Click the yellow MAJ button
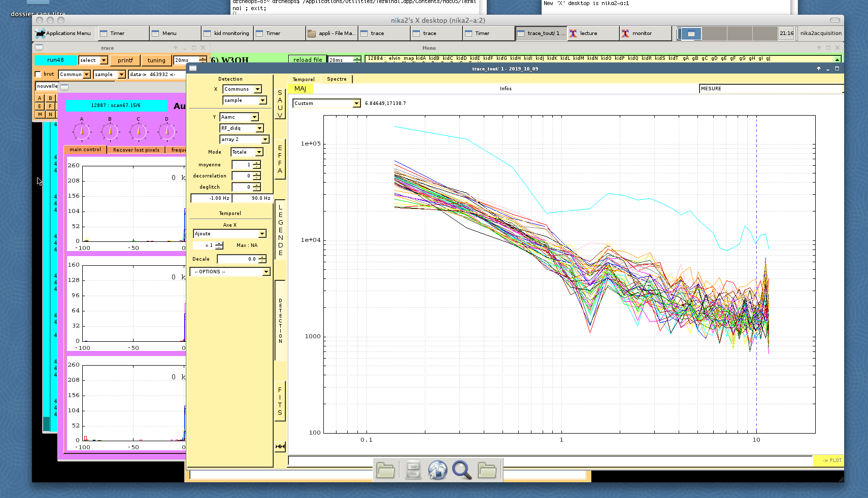The image size is (868, 498). [x=300, y=89]
